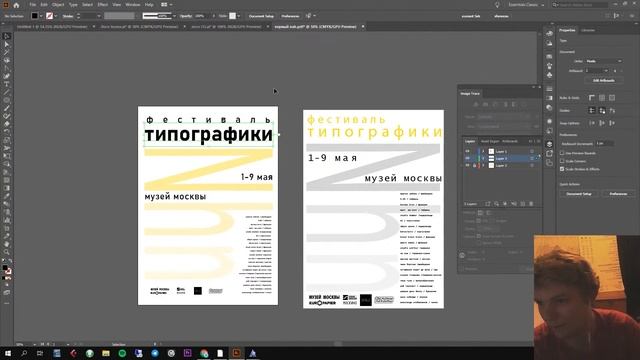Open Spotify from the Windows taskbar
640x360 pixels.
point(122,353)
